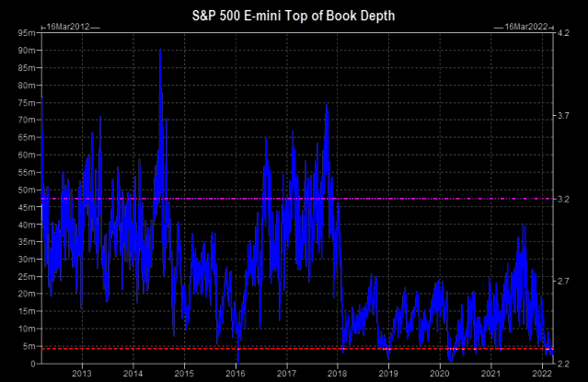Click the 80m label on left axis
The width and height of the screenshot is (588, 382).
pos(27,86)
